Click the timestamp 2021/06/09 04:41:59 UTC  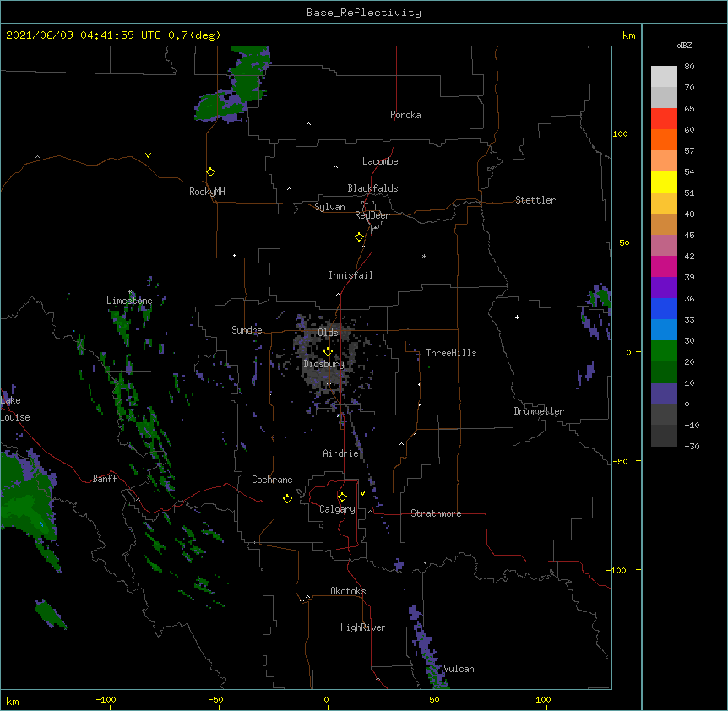84,35
